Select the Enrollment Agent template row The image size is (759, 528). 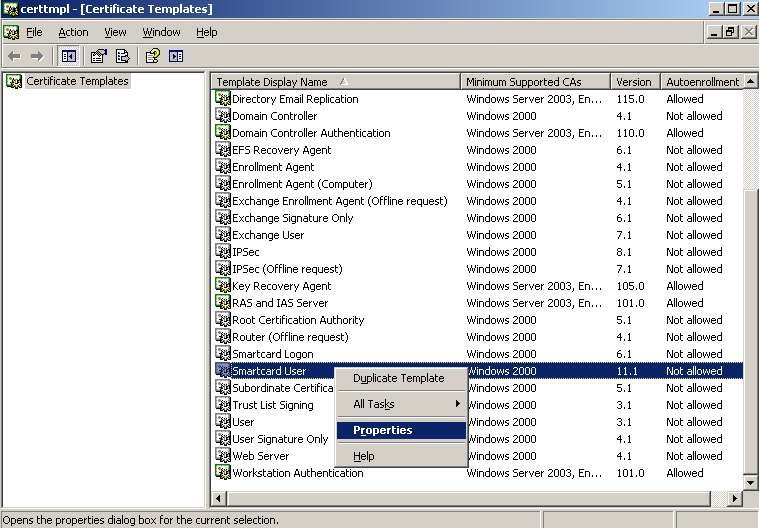[x=477, y=166]
